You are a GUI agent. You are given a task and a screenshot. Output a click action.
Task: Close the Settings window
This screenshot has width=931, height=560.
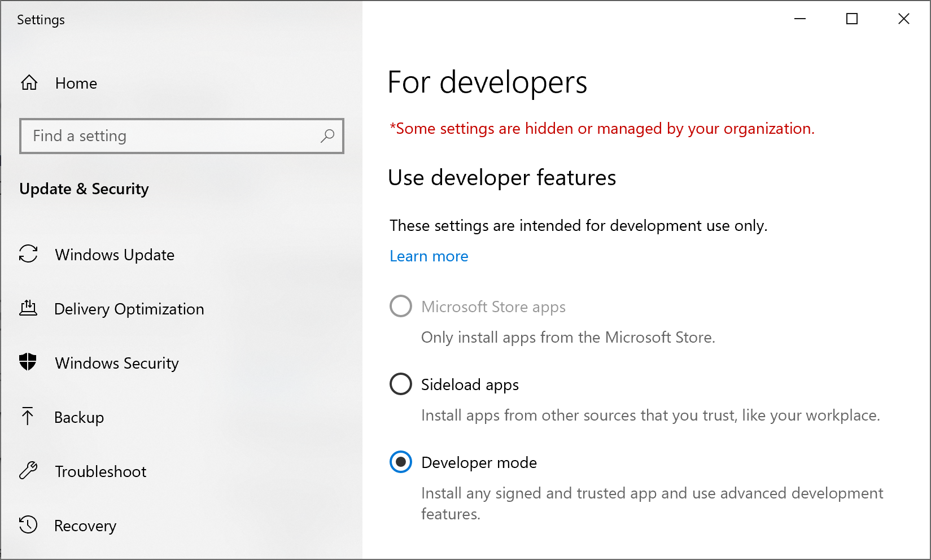(x=903, y=19)
